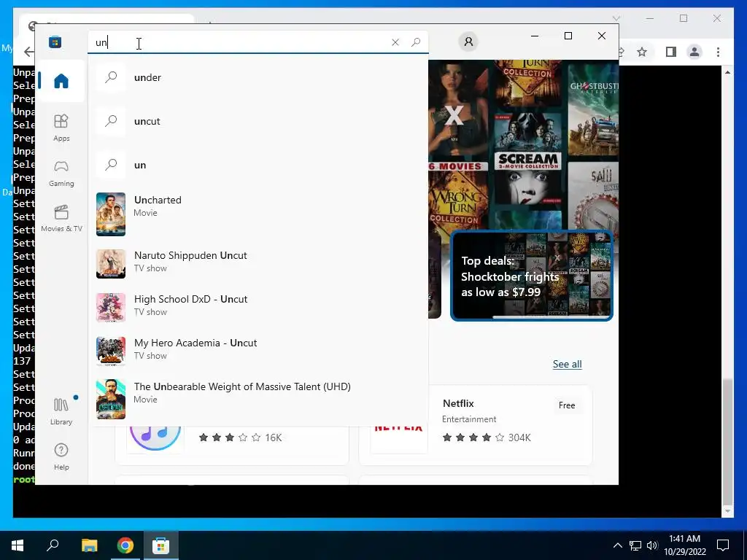747x560 pixels.
Task: Switch to Chrome from the taskbar
Action: click(125, 545)
